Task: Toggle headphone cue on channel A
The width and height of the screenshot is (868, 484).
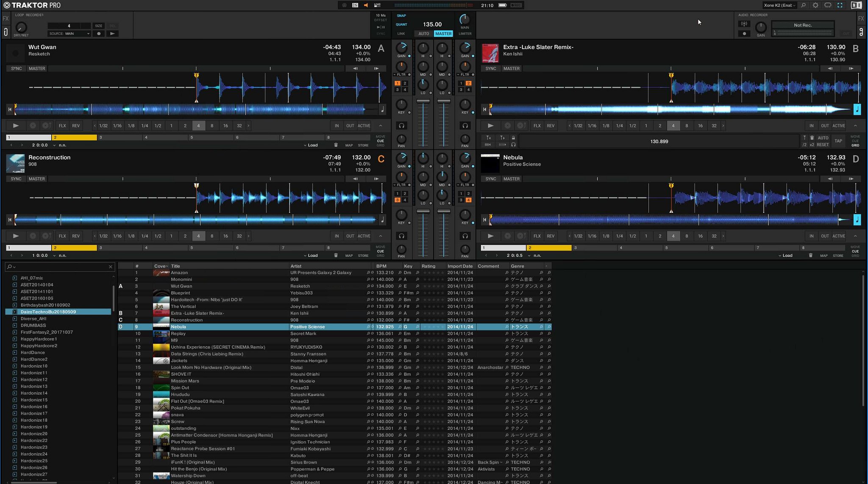Action: click(402, 125)
